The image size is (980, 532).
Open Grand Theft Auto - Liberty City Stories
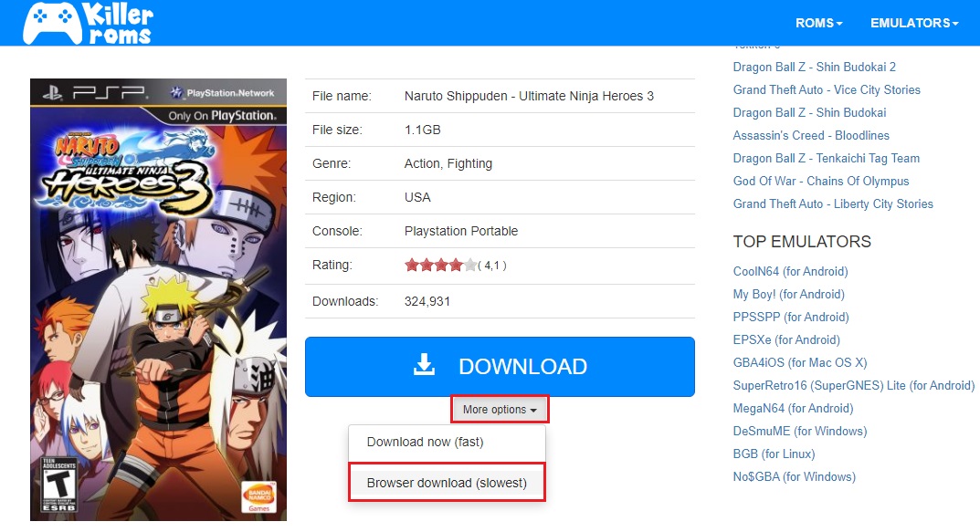click(833, 203)
